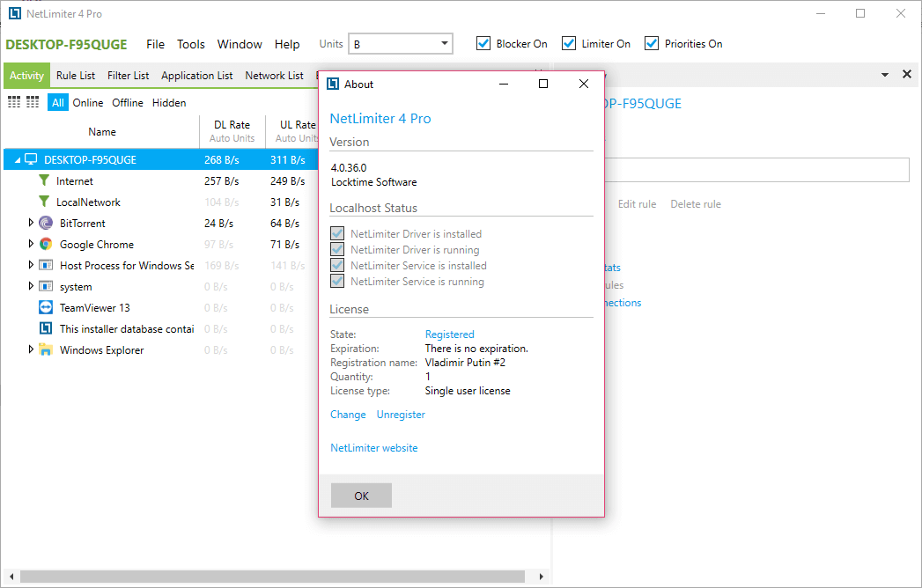Expand the Google Chrome row
Screen dimensions: 922x588
click(31, 244)
